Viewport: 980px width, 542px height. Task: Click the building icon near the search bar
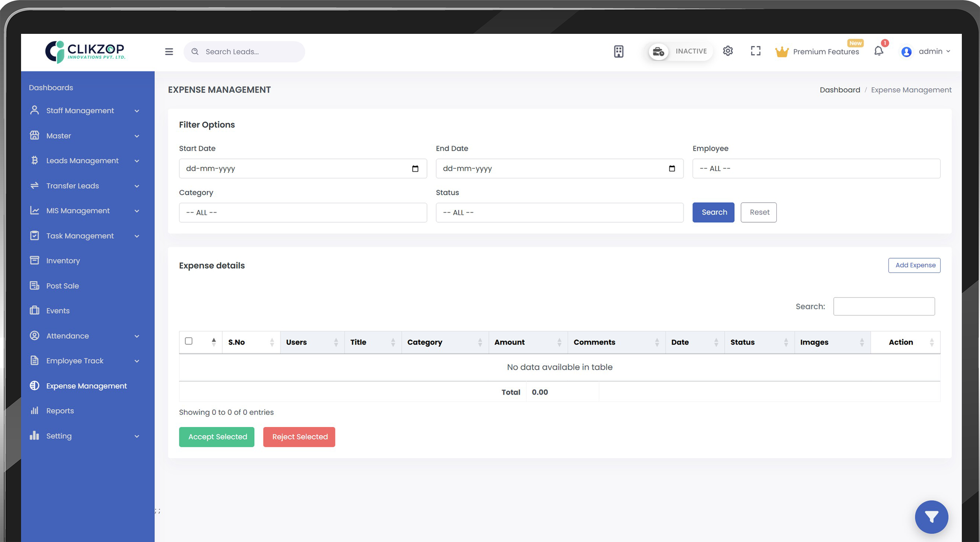tap(619, 51)
